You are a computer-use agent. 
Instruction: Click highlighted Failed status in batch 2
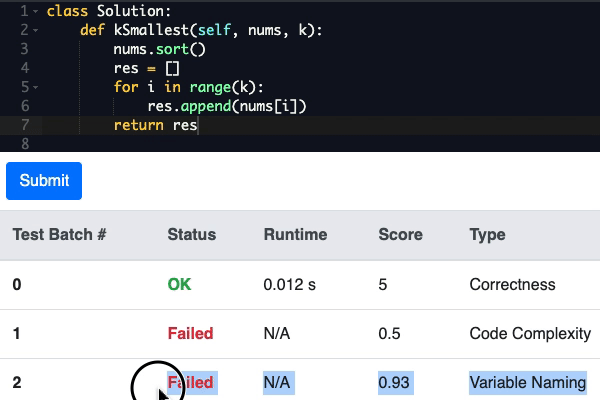coord(192,382)
